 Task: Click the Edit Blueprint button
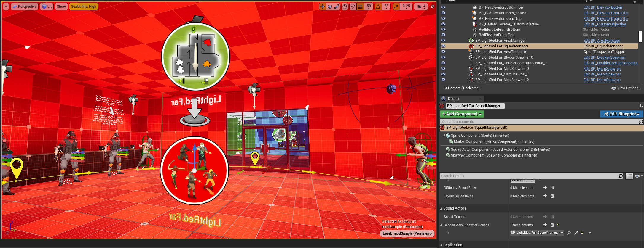(x=621, y=114)
